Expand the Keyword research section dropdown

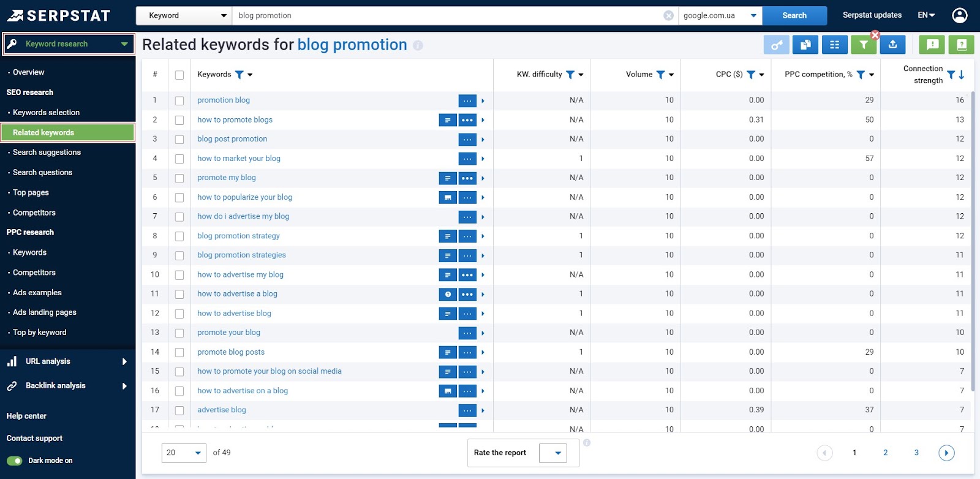tap(69, 44)
